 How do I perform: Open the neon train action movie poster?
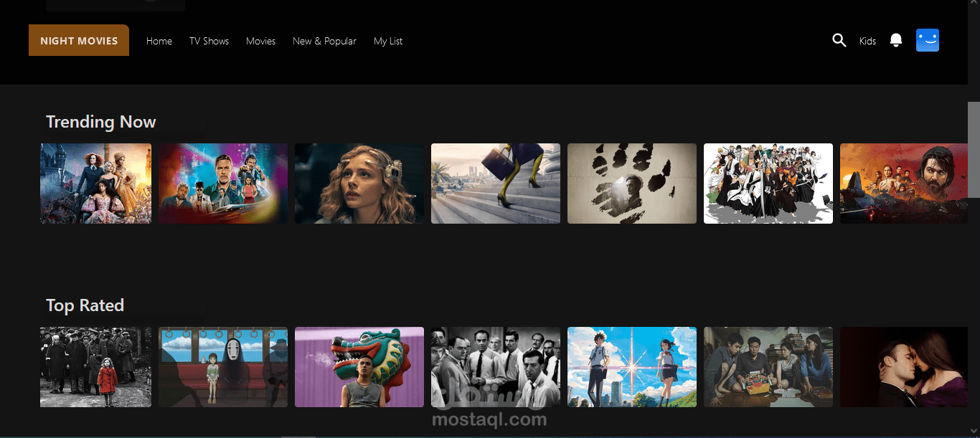[x=223, y=184]
